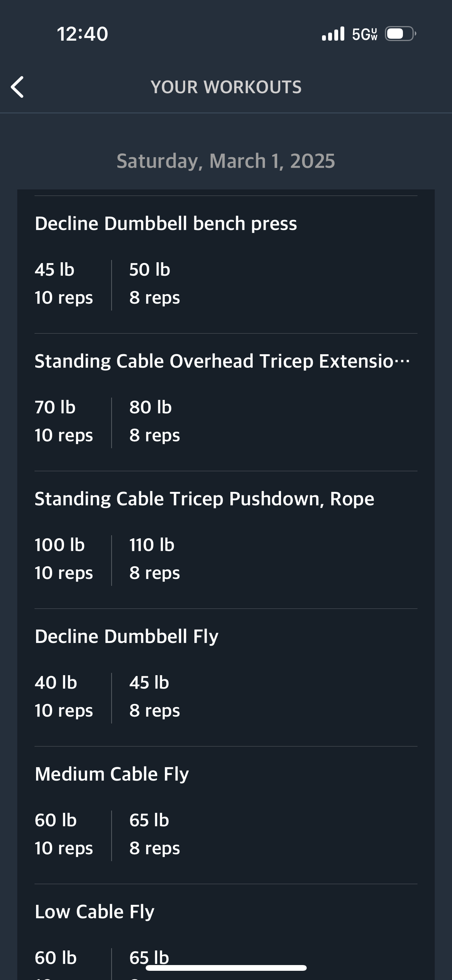This screenshot has height=980, width=452.
Task: Select the YOUR WORKOUTS header title
Action: tap(226, 87)
